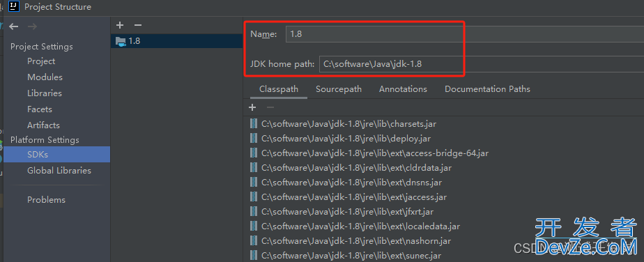Select Facets in the sidebar
Viewport: 644px width, 262px height.
click(40, 109)
